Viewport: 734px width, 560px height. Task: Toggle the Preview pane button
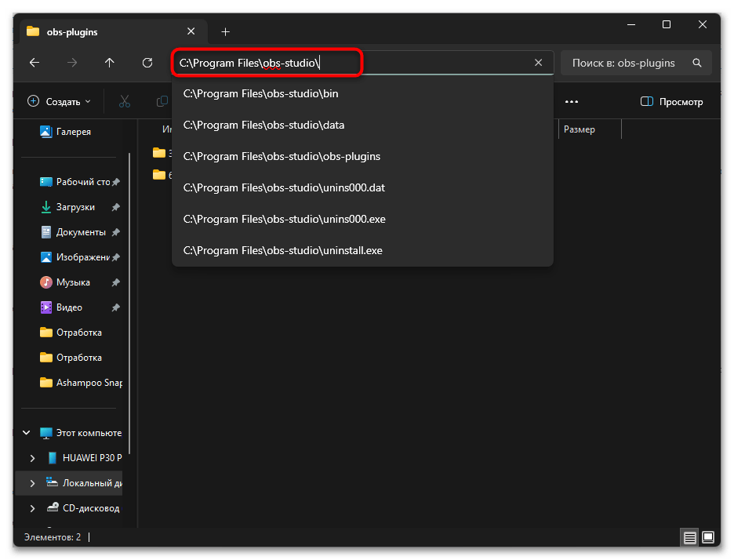(x=671, y=102)
